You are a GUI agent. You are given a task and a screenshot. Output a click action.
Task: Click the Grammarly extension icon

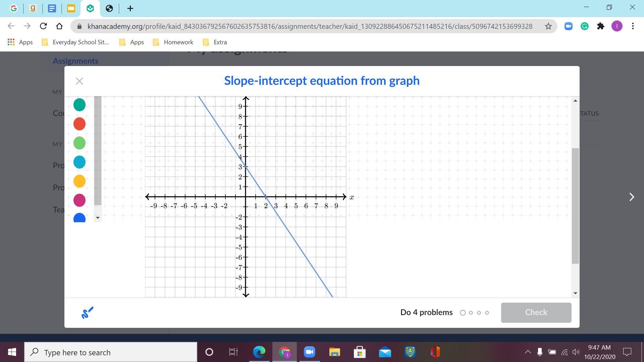tap(584, 26)
